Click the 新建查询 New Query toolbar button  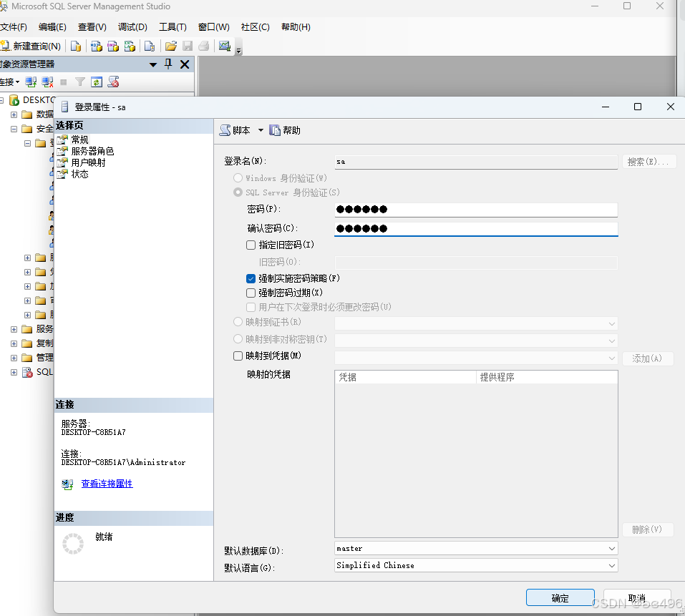pyautogui.click(x=31, y=46)
